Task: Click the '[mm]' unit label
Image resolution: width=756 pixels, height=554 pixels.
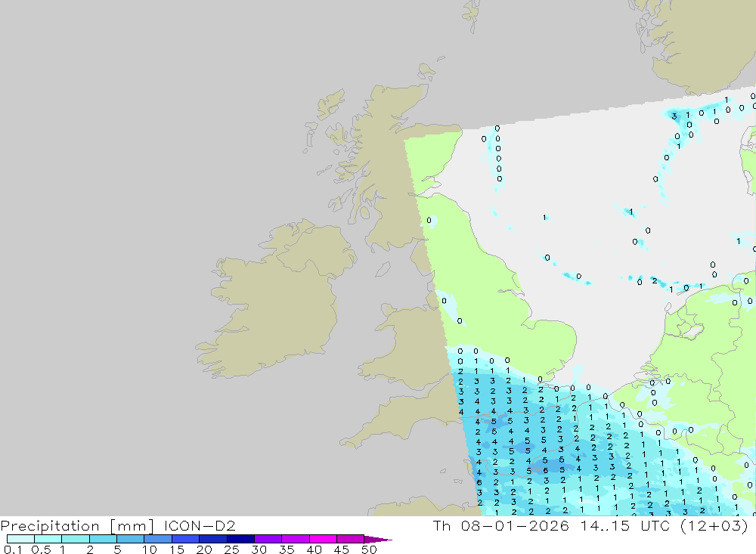Action: pos(132,525)
